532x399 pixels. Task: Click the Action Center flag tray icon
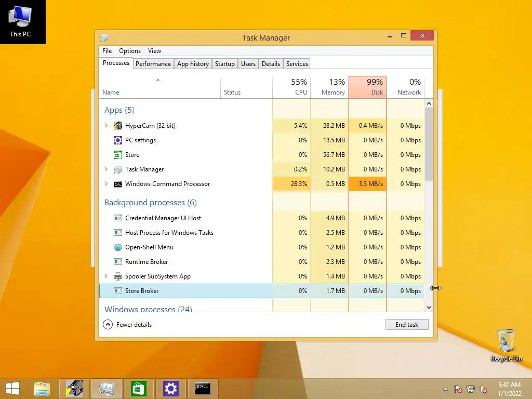tap(458, 389)
